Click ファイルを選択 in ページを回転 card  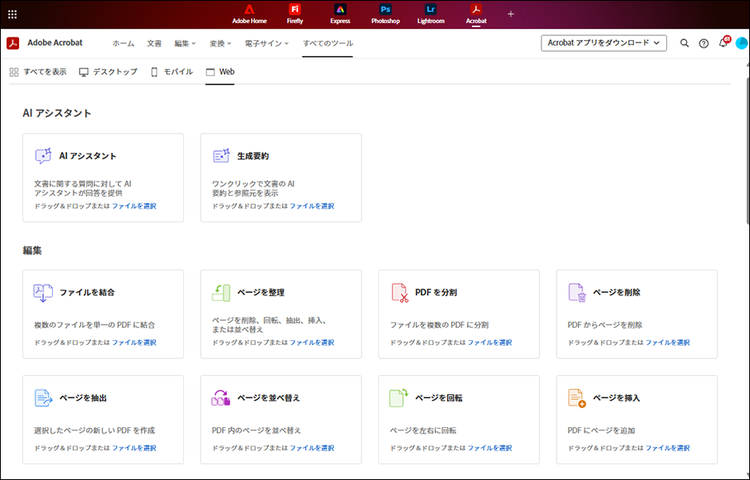pyautogui.click(x=490, y=448)
